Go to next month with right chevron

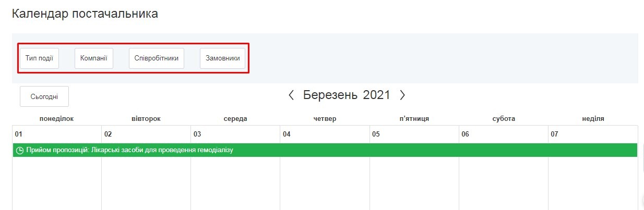(402, 95)
